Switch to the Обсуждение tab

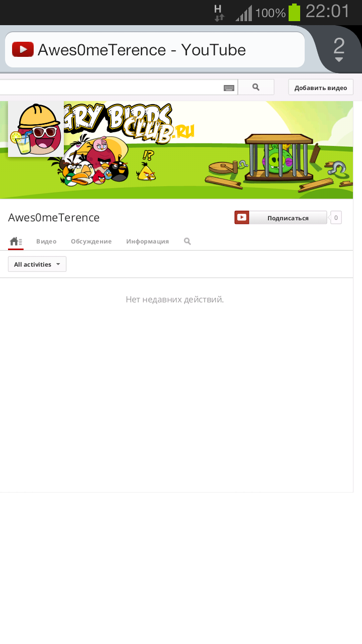click(x=91, y=242)
